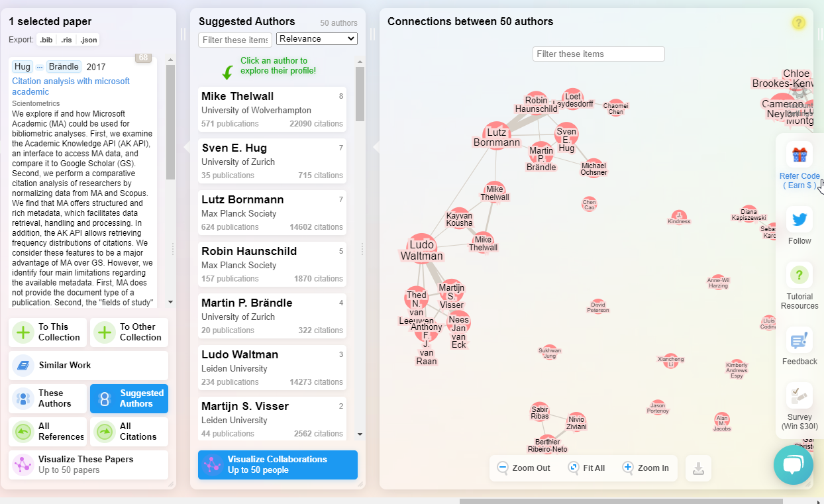Select the Suggested Authors button
The image size is (824, 504).
pos(129,399)
